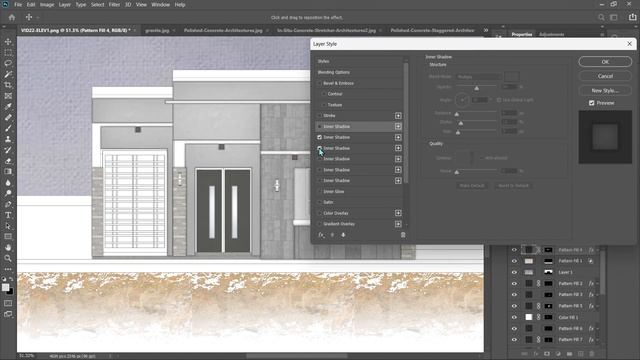640x360 pixels.
Task: Expand effects of Pattern Fill 2 layer
Action: pos(598,283)
